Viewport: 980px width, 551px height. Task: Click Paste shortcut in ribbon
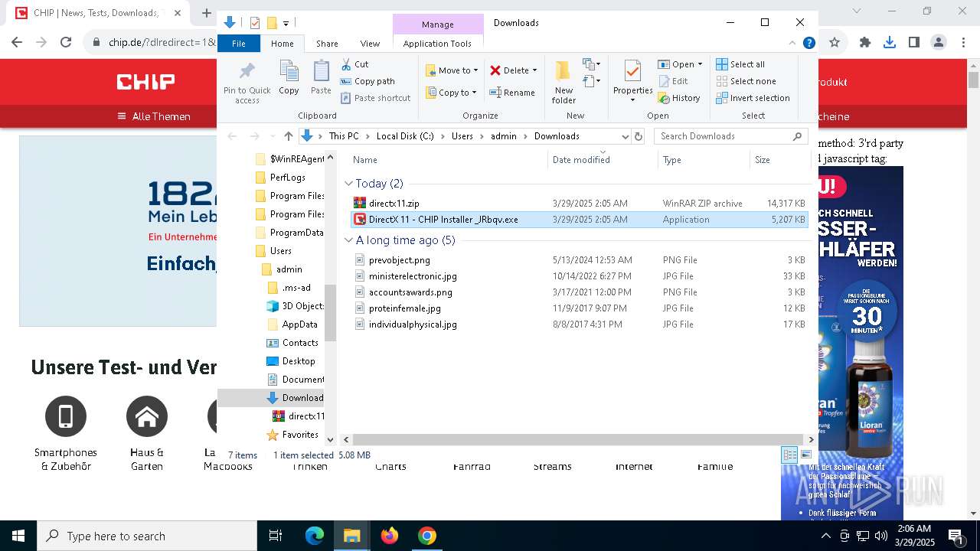(375, 98)
